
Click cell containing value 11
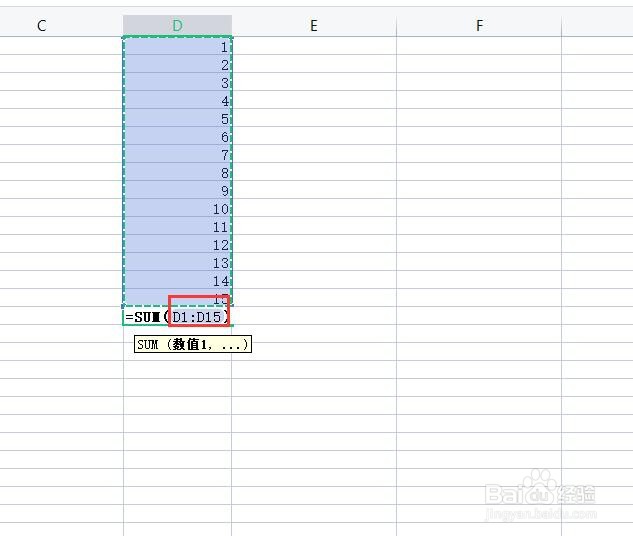coord(177,226)
